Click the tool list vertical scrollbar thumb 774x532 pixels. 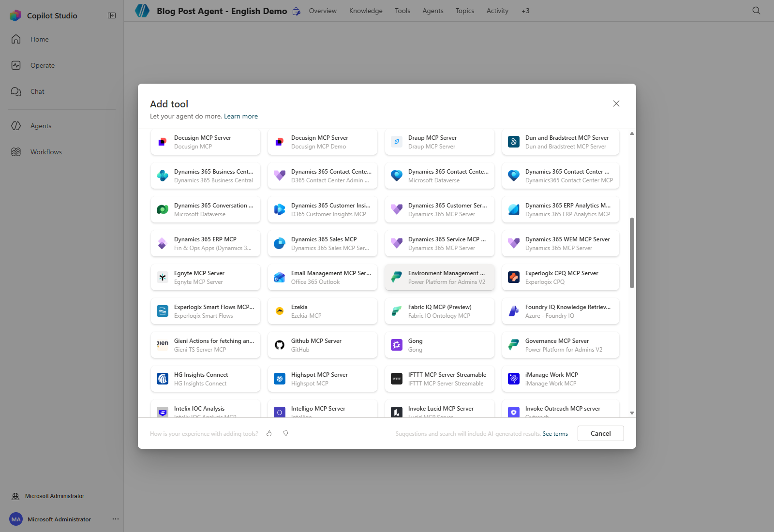coord(632,253)
